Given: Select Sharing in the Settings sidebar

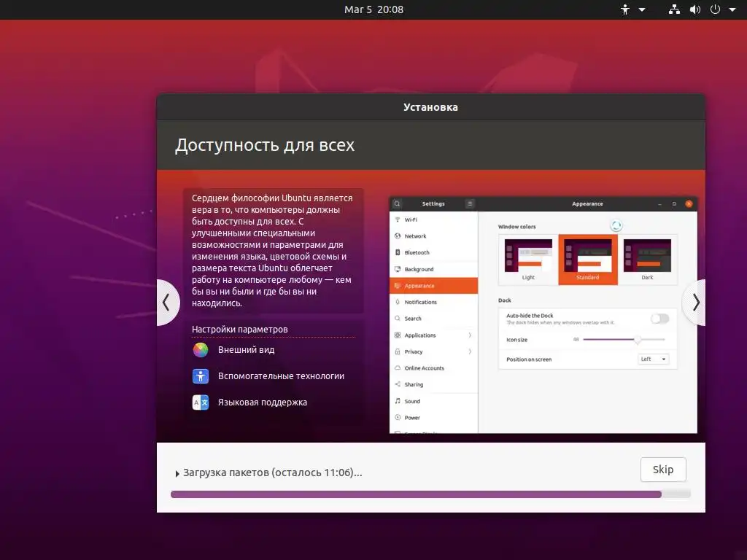Looking at the screenshot, I should [433, 385].
